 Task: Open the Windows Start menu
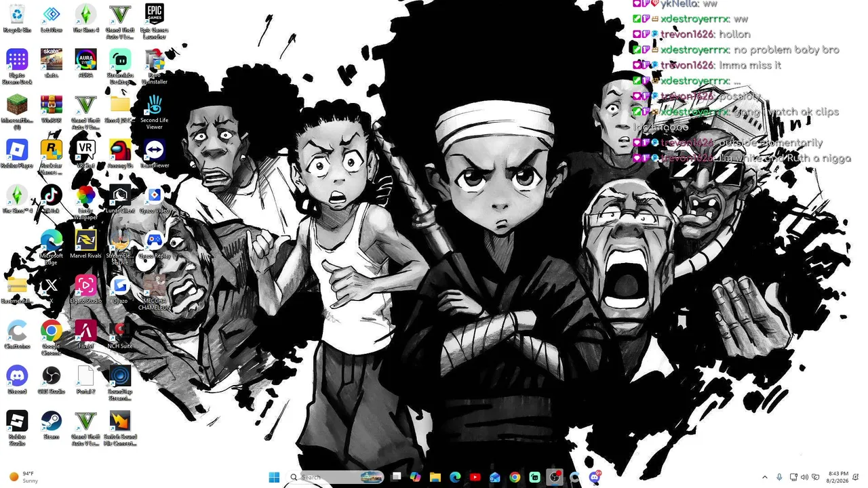click(x=274, y=477)
